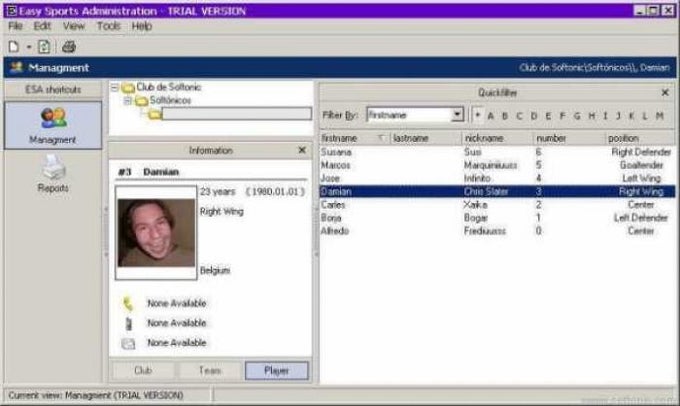Select the Susana player row
Image resolution: width=680 pixels, height=406 pixels.
point(497,152)
